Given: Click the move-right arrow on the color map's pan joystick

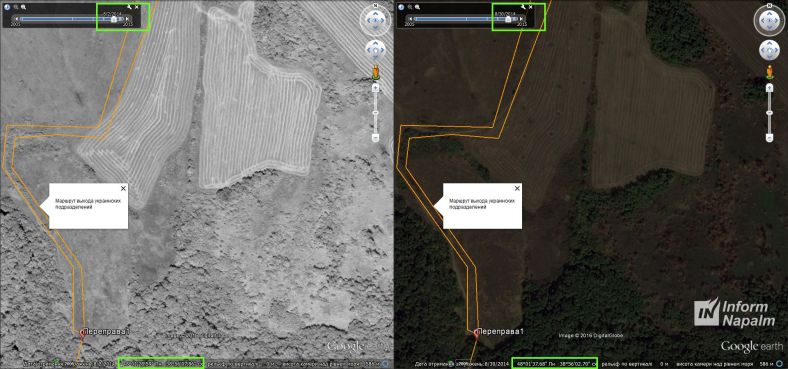Looking at the screenshot, I should 776,50.
